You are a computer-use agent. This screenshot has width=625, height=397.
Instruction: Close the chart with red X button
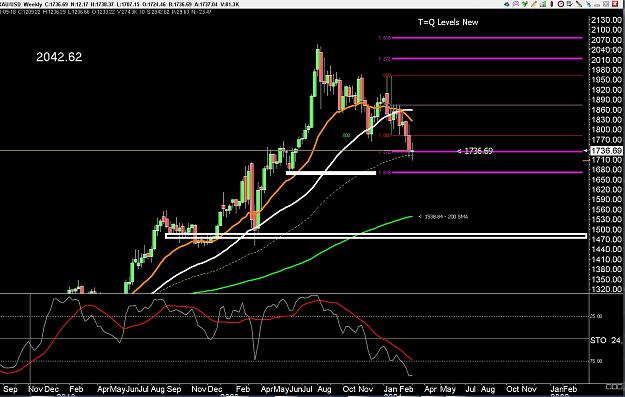tap(615, 4)
